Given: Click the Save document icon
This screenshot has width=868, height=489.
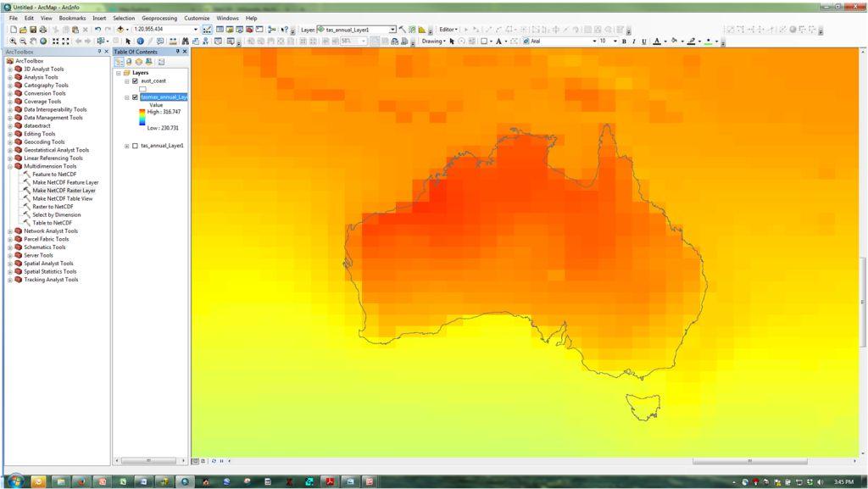Looking at the screenshot, I should click(34, 29).
